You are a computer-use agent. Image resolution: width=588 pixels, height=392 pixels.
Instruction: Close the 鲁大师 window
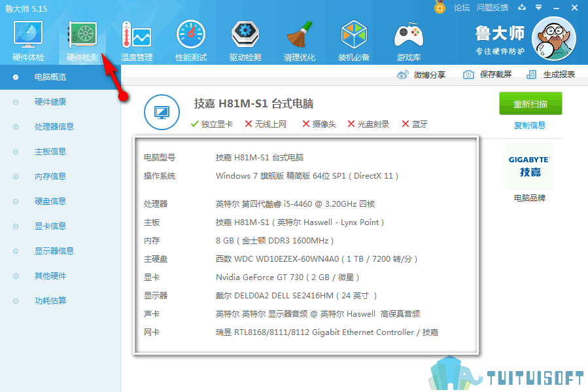(574, 7)
